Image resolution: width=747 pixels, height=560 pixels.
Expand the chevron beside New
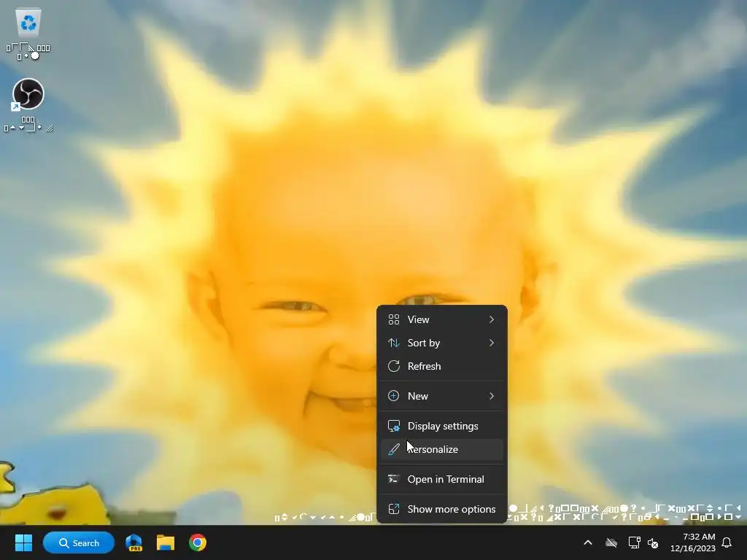coord(492,396)
